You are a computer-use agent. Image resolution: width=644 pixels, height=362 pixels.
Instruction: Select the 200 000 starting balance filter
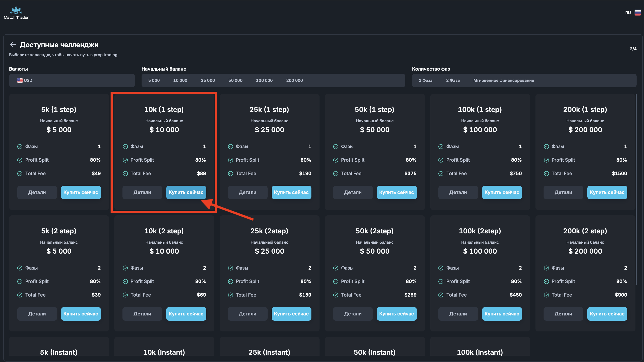294,80
